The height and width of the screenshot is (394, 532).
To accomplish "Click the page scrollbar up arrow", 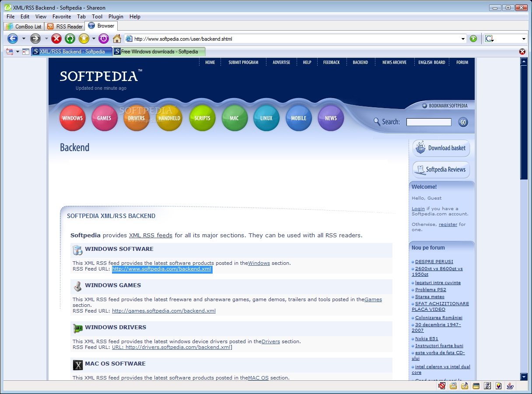I will click(x=524, y=62).
